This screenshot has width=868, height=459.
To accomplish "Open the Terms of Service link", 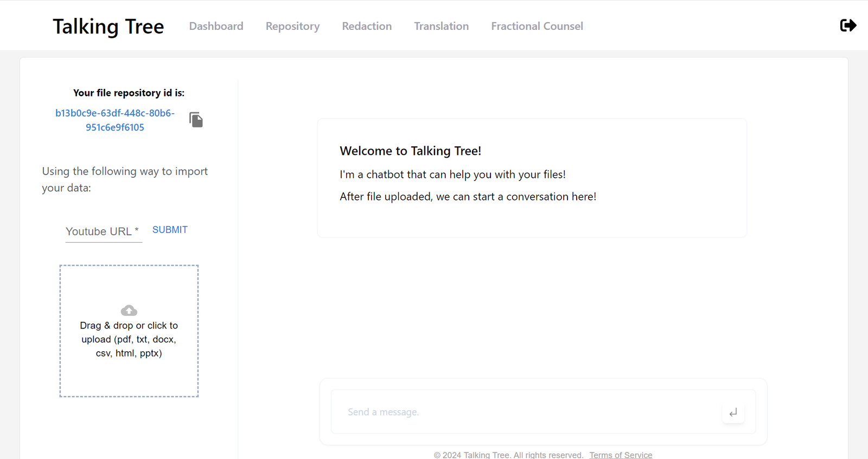I will click(x=621, y=455).
